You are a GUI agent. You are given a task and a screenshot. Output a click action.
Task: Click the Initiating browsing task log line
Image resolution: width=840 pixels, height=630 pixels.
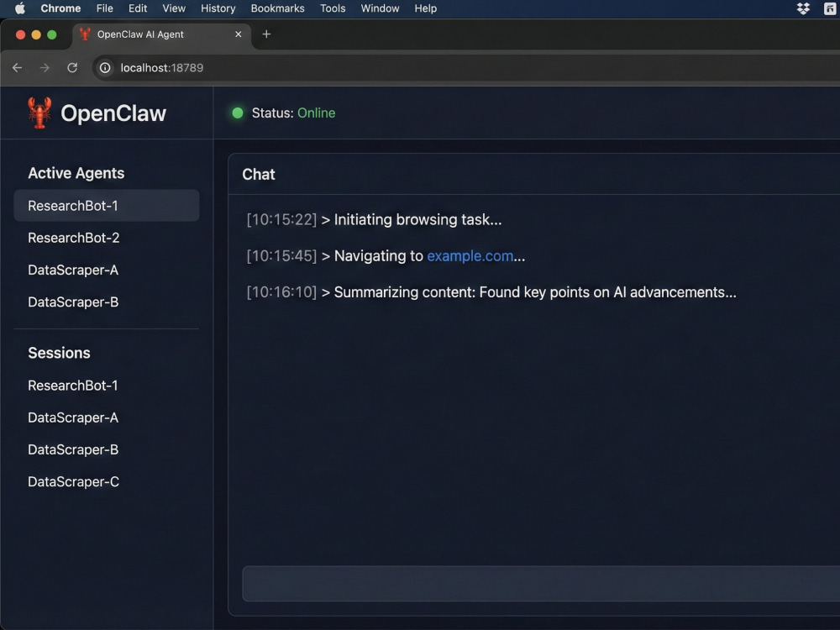coord(374,219)
